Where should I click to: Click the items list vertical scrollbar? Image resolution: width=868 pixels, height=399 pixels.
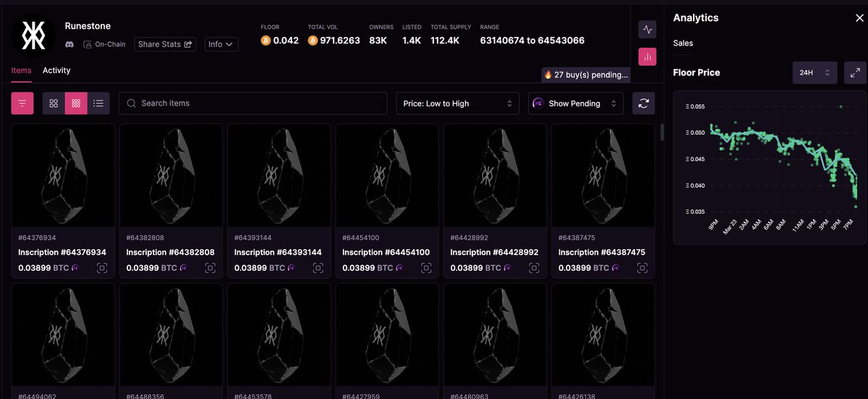[662, 133]
